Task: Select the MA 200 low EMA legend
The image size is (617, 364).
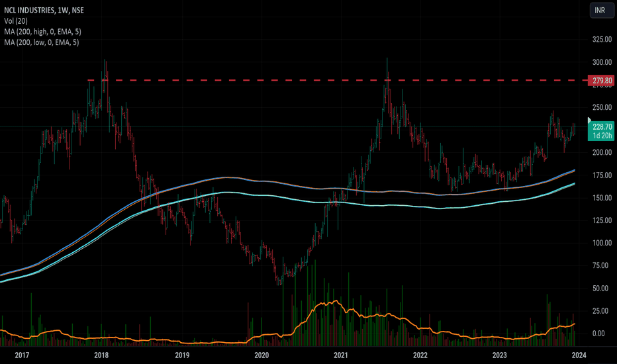Action: pos(41,42)
